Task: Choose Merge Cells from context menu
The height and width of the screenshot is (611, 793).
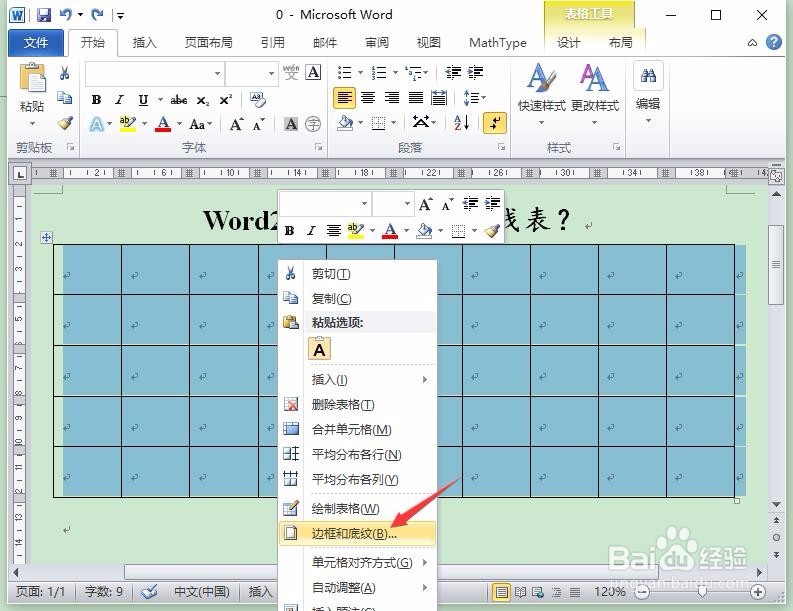Action: point(357,429)
